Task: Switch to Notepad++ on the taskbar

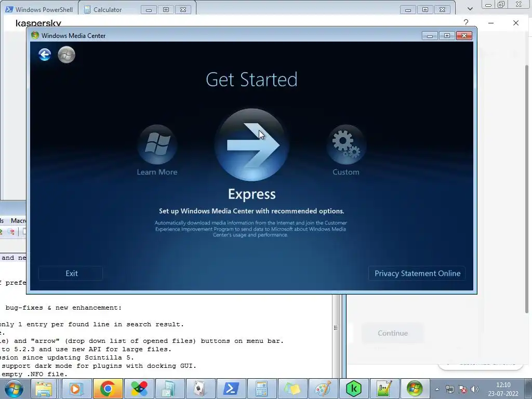Action: tap(384, 389)
